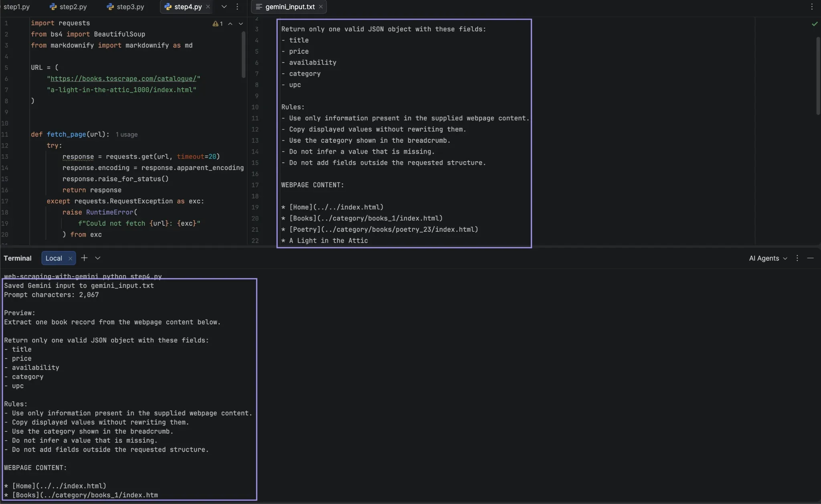Click the '1 usage' hint beside fetch_page
Image resolution: width=821 pixels, height=504 pixels.
(x=127, y=135)
